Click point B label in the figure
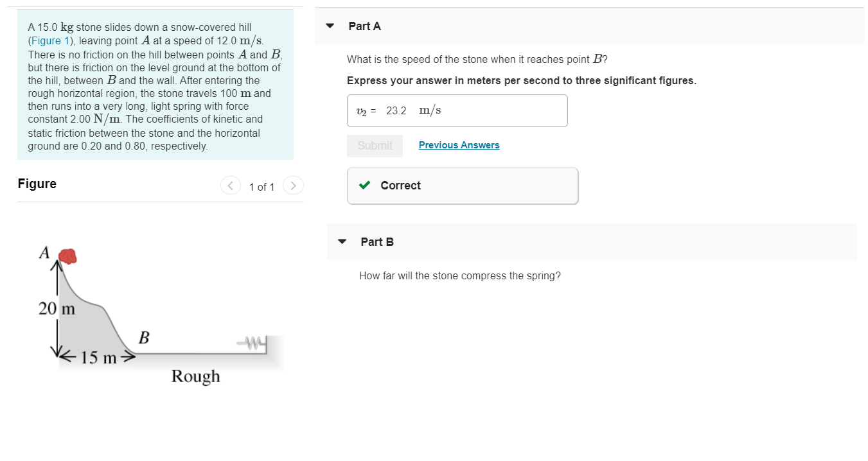 click(144, 337)
